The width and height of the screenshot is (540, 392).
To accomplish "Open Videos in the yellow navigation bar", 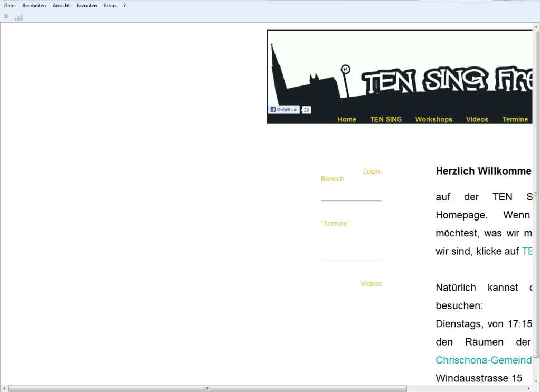I will point(477,119).
